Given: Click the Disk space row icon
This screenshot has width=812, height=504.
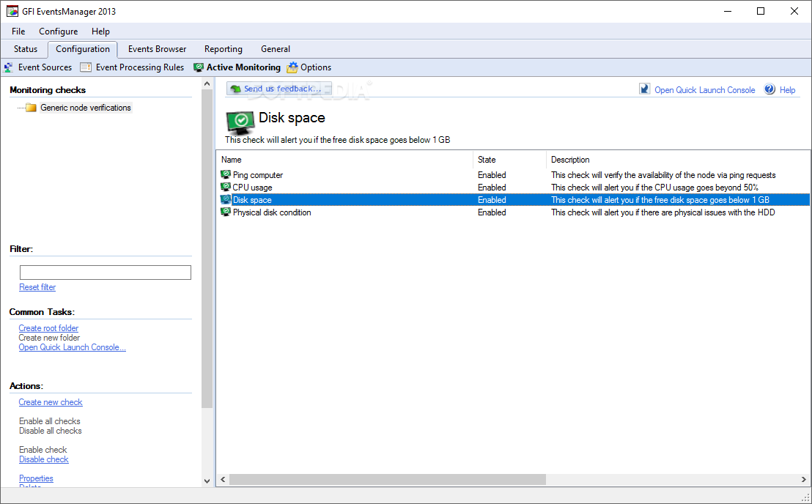Looking at the screenshot, I should pos(226,200).
